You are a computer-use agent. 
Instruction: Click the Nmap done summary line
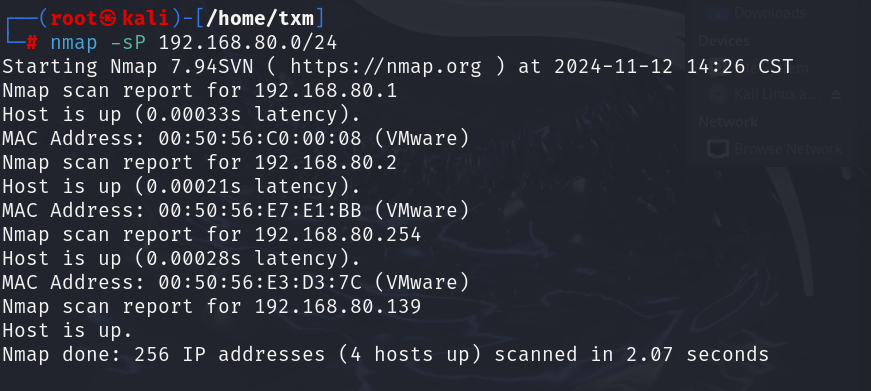(386, 354)
